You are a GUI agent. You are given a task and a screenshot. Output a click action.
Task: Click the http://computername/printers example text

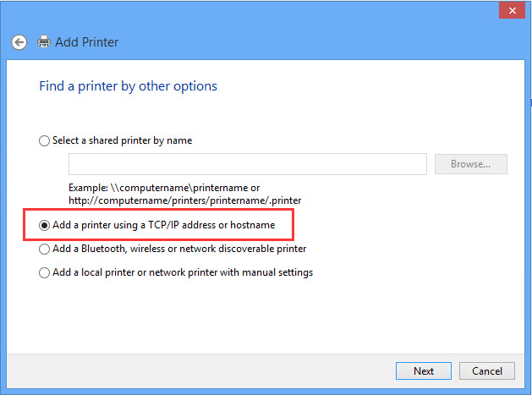184,200
